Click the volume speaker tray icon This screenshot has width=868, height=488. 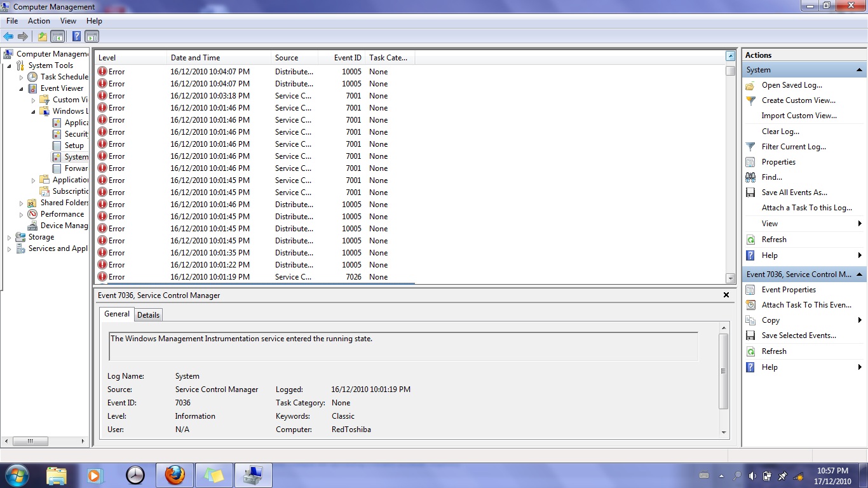(752, 475)
